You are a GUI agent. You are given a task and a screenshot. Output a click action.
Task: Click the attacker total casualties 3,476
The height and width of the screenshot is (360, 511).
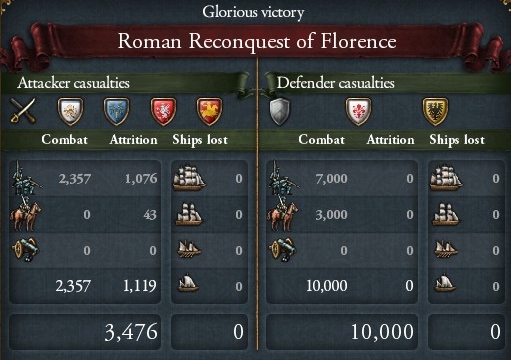click(131, 332)
